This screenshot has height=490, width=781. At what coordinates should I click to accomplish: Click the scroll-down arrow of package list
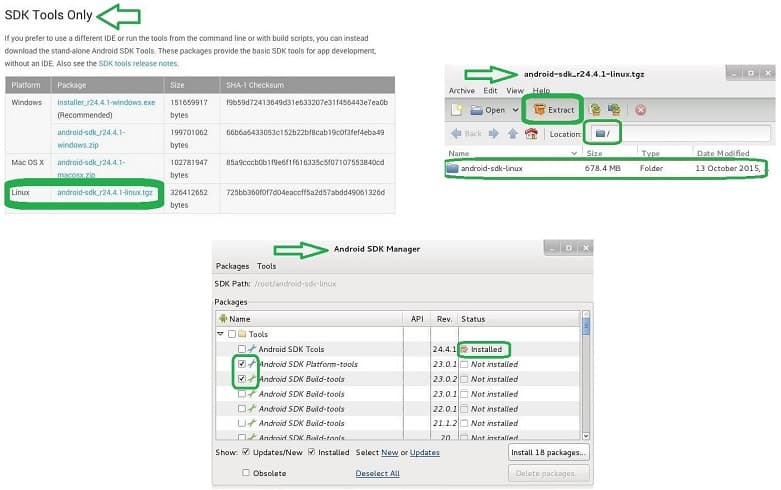pyautogui.click(x=586, y=436)
